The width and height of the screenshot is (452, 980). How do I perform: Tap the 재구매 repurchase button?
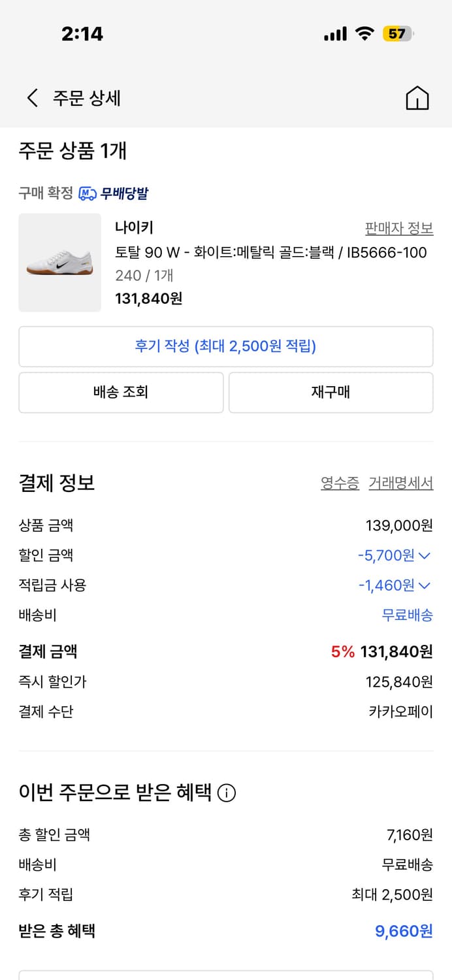point(331,392)
